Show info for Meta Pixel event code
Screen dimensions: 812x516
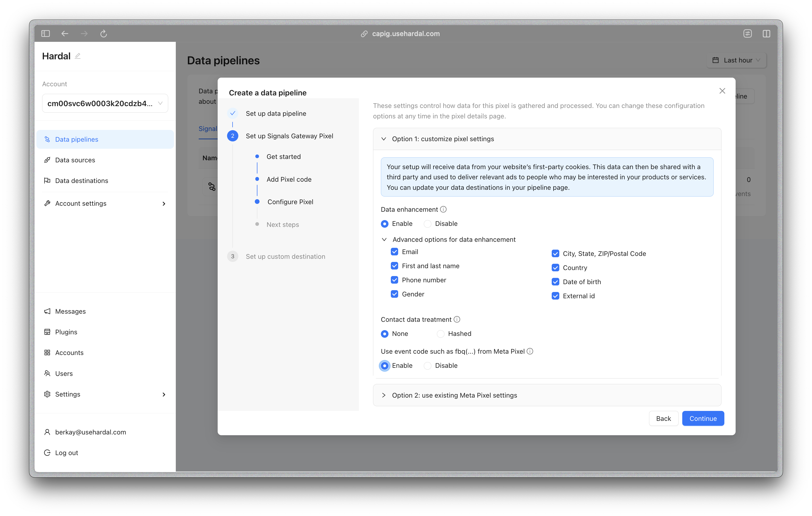pyautogui.click(x=530, y=351)
